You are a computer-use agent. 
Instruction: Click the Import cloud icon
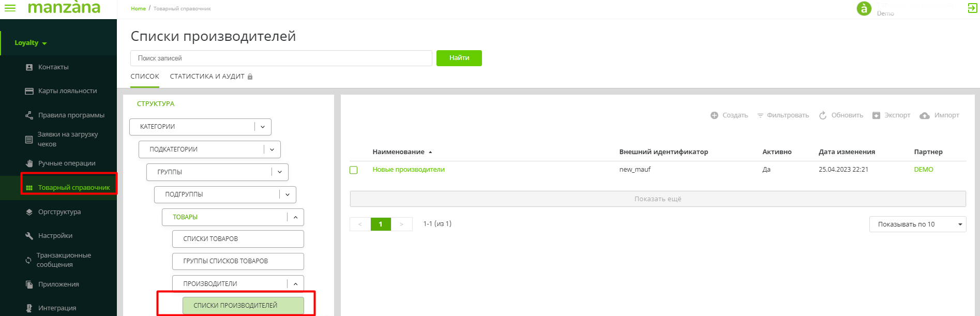[x=925, y=115]
